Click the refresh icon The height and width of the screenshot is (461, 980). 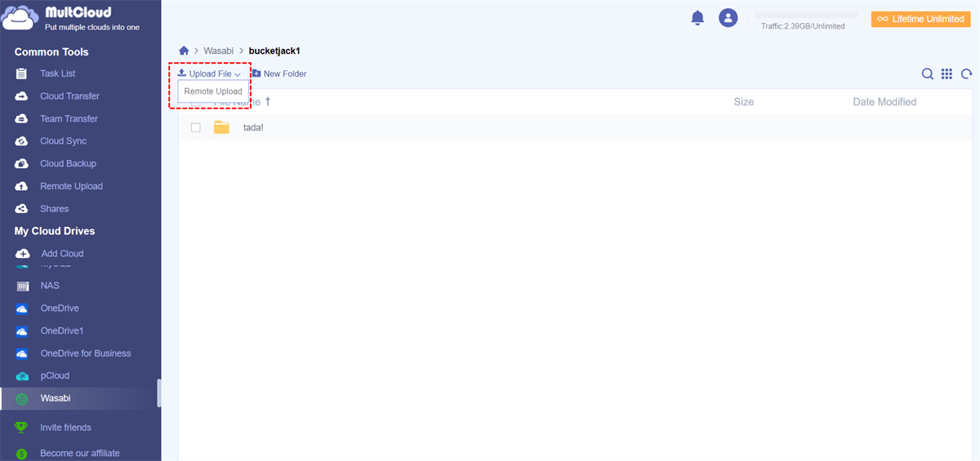click(x=967, y=74)
